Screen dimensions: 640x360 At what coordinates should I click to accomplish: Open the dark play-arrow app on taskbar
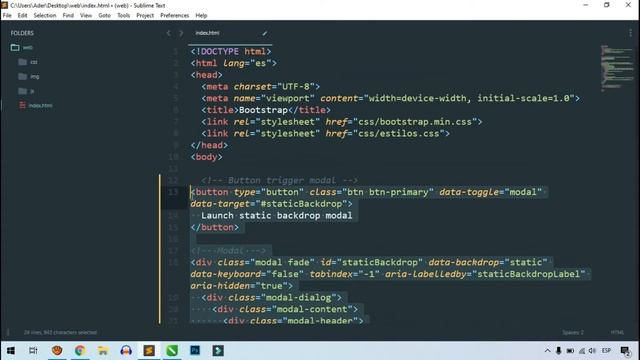(218, 351)
